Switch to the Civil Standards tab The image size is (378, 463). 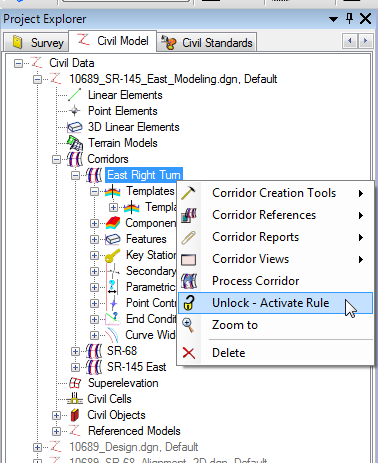[207, 43]
